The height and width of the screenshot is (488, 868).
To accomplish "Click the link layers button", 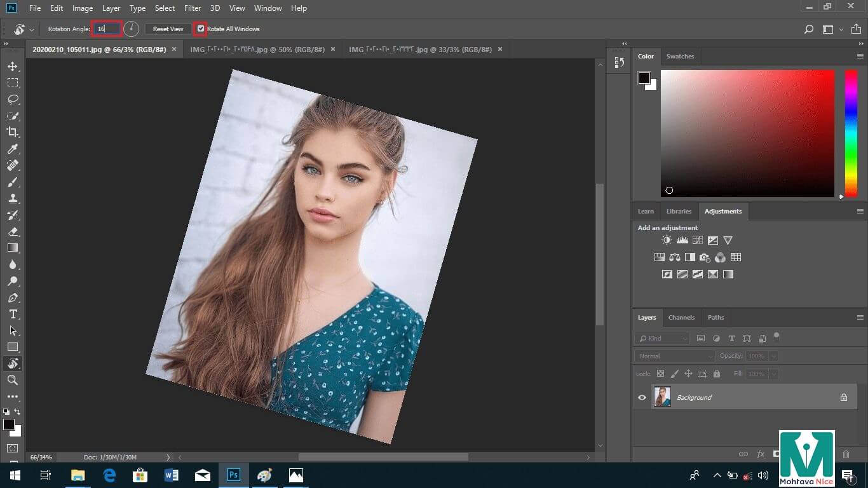I will coord(743,454).
